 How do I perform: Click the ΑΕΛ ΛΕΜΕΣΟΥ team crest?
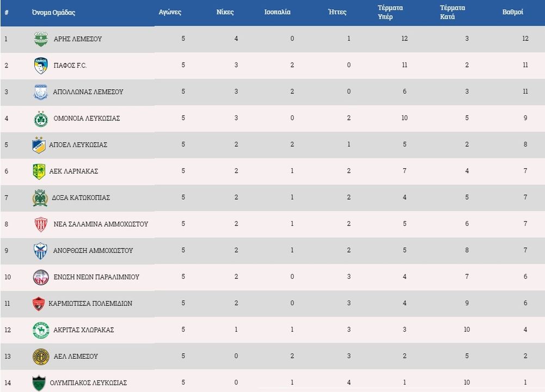[41, 357]
